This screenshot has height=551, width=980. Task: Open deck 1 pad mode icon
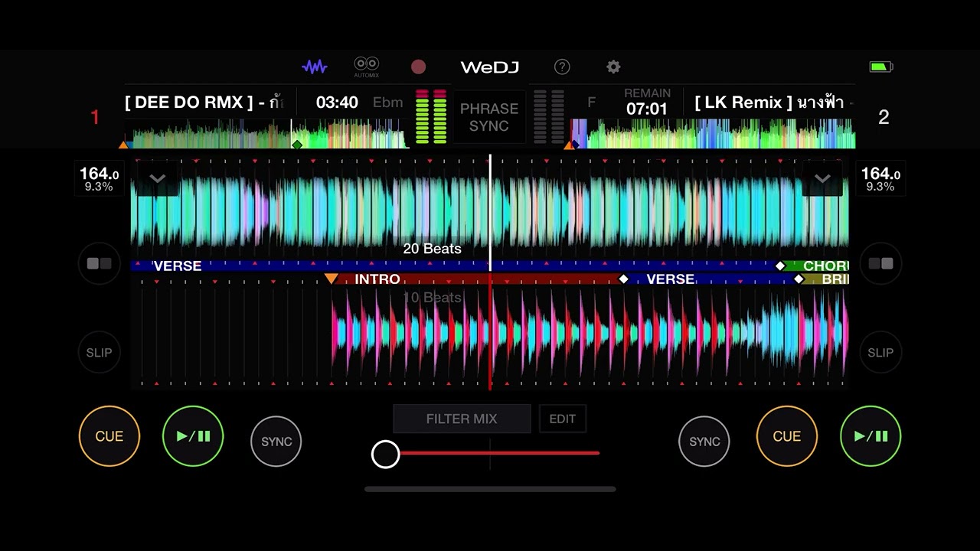pyautogui.click(x=100, y=263)
